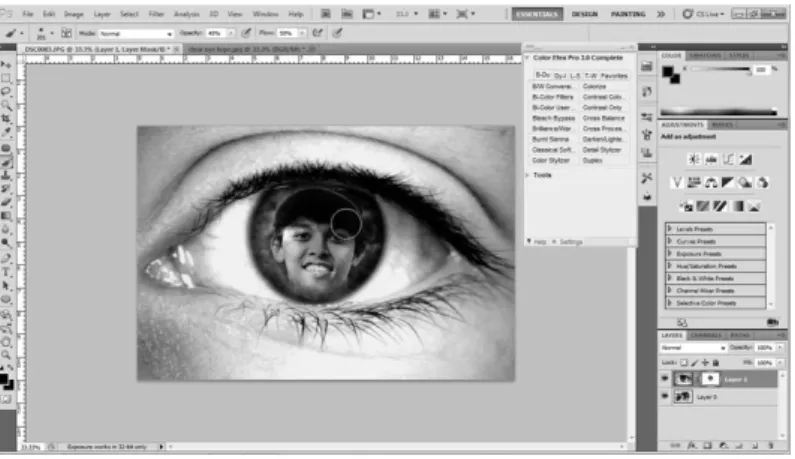Click the Photo Filter adjustment icon
The width and height of the screenshot is (795, 459).
coord(745,183)
